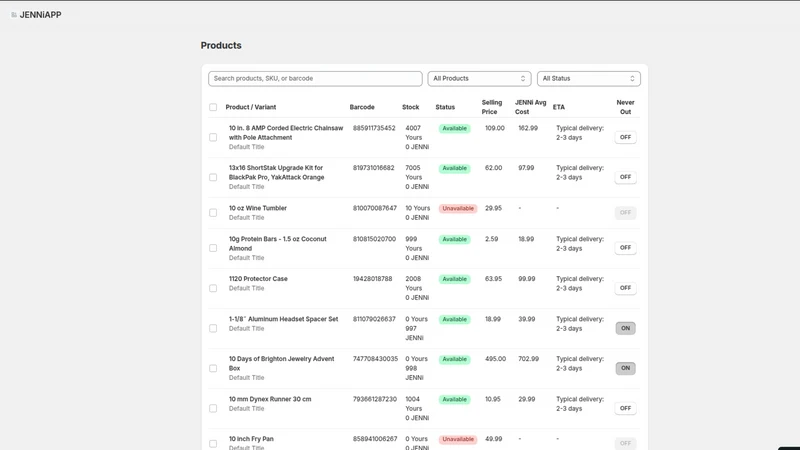Screen dimensions: 800x450
Task: Click the JENNiAPP brand name
Action: coord(40,15)
